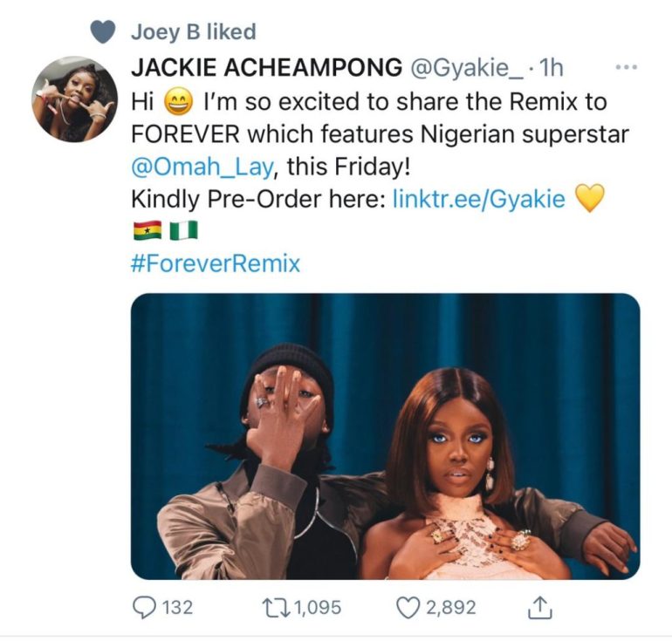This screenshot has width=672, height=641.
Task: Open the Joey B liked context label
Action: pyautogui.click(x=193, y=32)
